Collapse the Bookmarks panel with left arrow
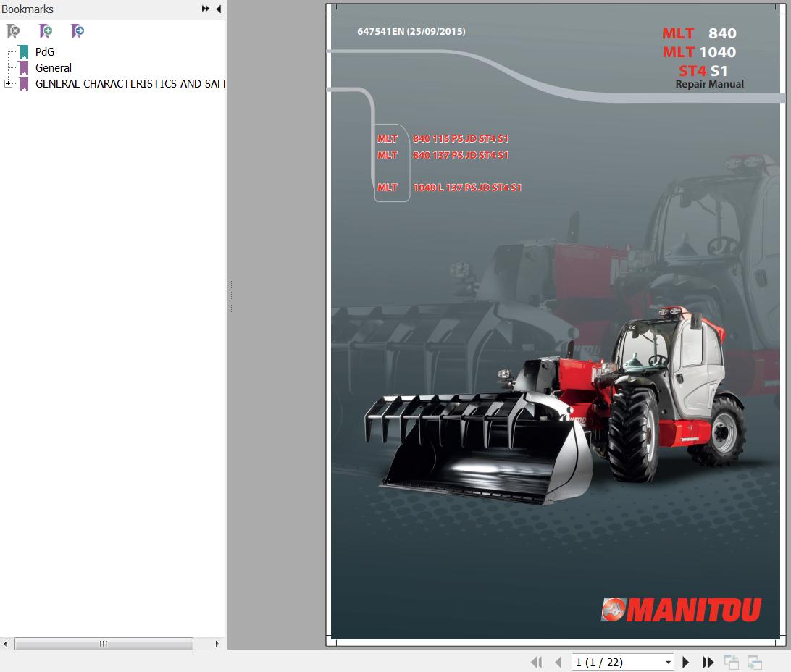791x672 pixels. point(218,9)
